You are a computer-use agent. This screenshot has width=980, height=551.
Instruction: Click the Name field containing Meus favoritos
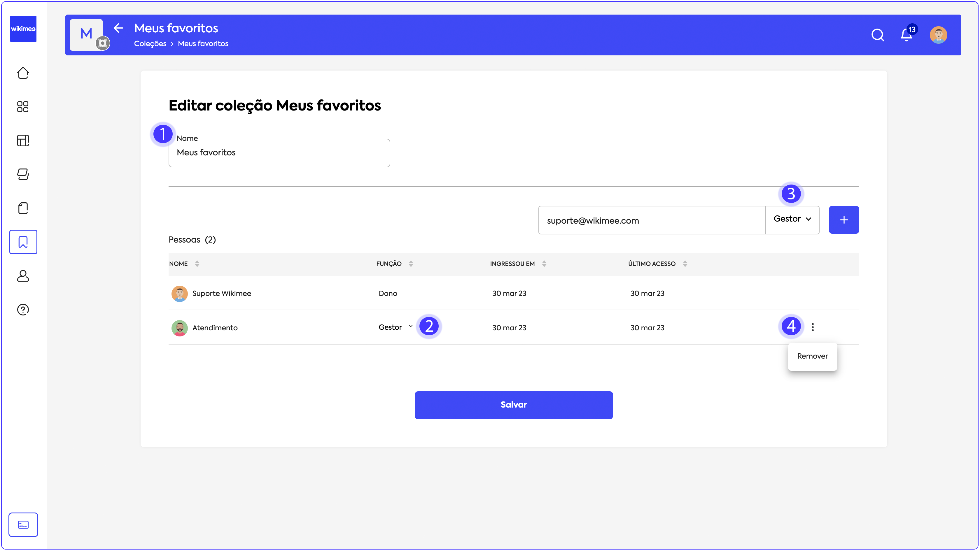279,153
